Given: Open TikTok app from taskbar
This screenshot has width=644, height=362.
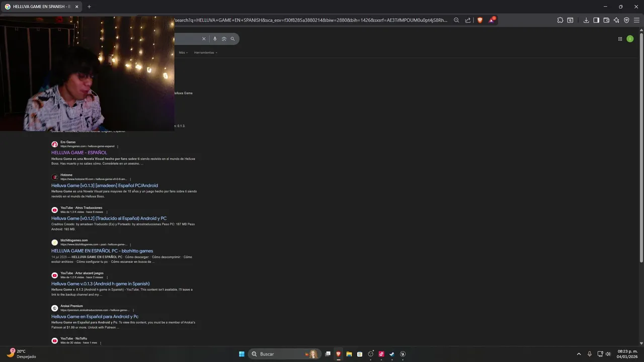Looking at the screenshot, I should click(381, 354).
